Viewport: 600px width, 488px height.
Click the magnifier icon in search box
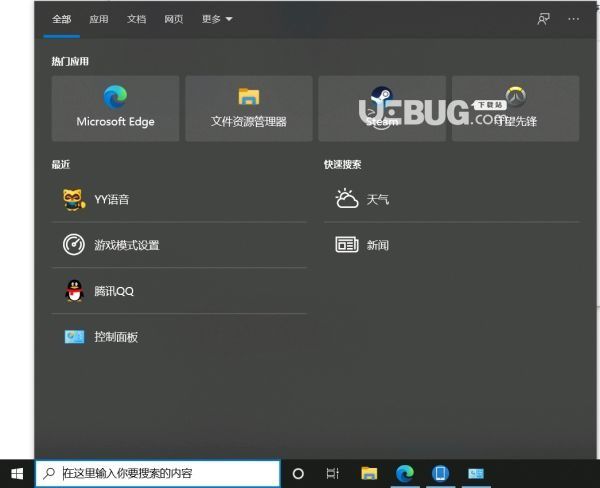(x=49, y=473)
